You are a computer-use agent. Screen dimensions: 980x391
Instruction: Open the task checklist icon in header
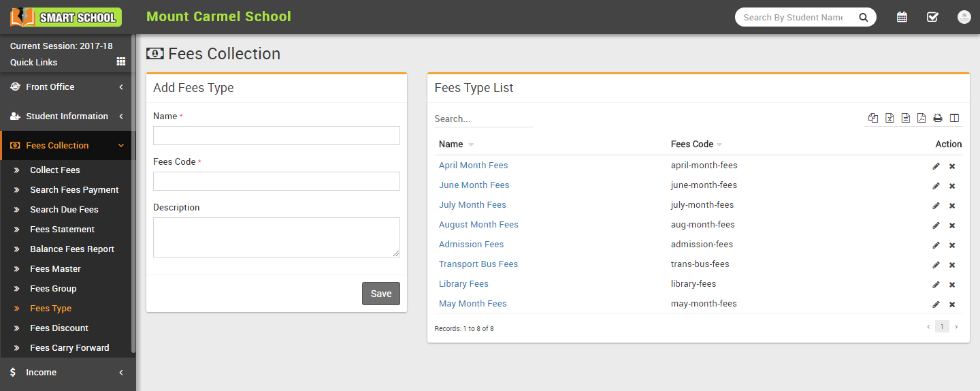(x=932, y=17)
